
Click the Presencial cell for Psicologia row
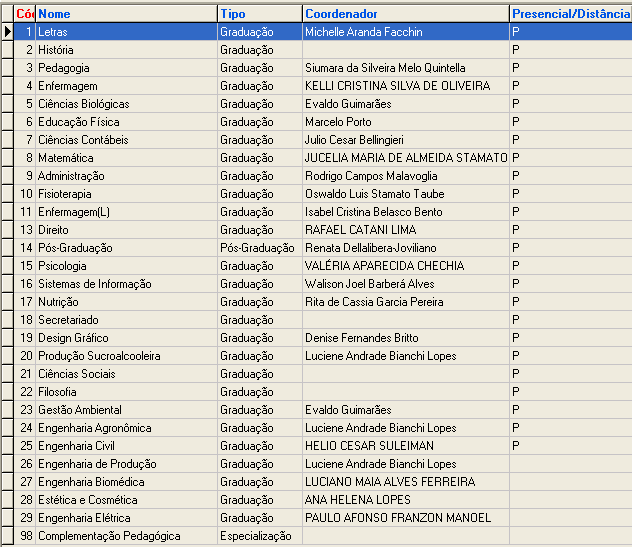click(x=570, y=266)
